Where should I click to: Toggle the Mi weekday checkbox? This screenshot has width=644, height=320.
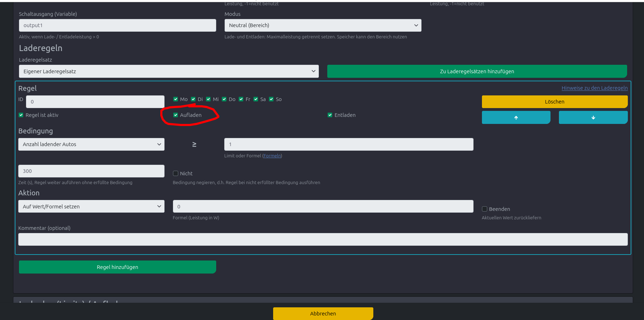coord(208,99)
